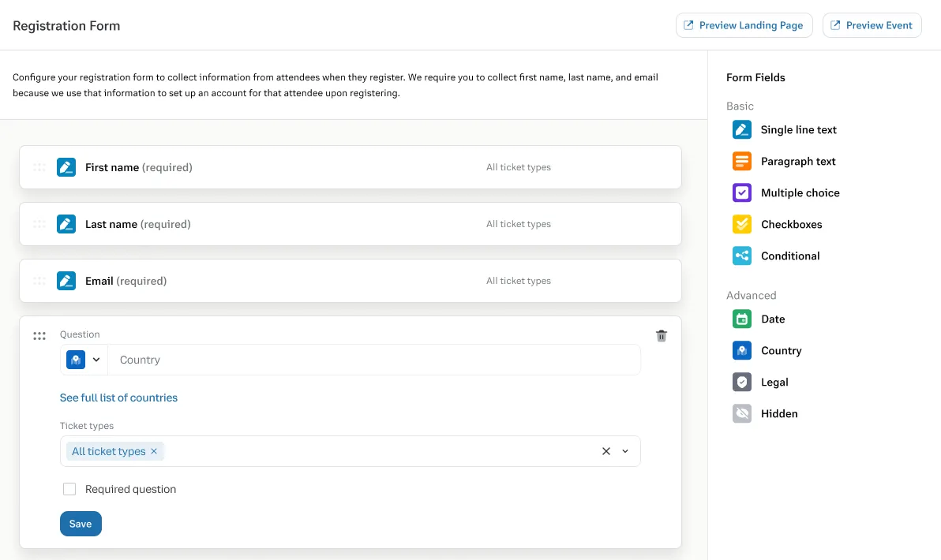
Task: Select the Single line text field icon
Action: (741, 129)
